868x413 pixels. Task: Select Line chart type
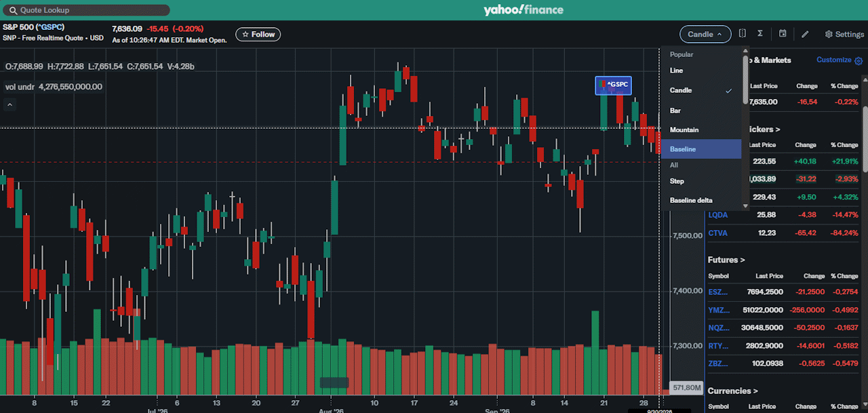pyautogui.click(x=701, y=71)
